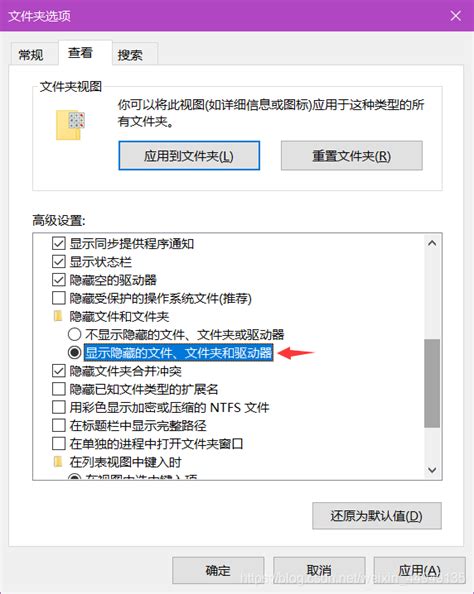Click the folder view icon with grid
This screenshot has height=594, width=474.
click(x=70, y=125)
